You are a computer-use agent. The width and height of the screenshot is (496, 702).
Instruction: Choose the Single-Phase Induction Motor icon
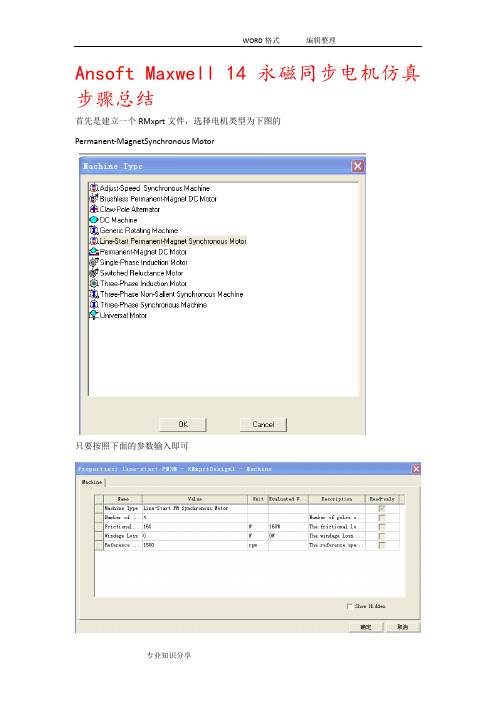[x=94, y=262]
